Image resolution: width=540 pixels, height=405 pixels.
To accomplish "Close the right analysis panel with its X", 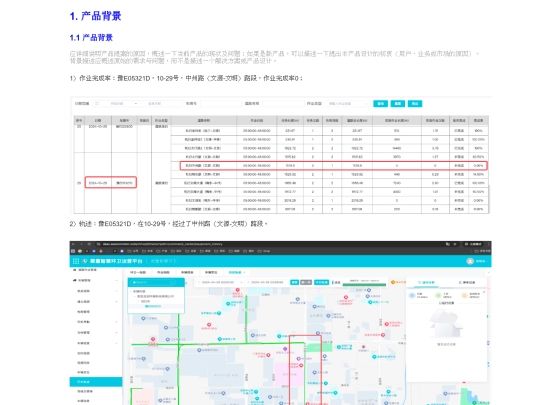I will point(484,292).
